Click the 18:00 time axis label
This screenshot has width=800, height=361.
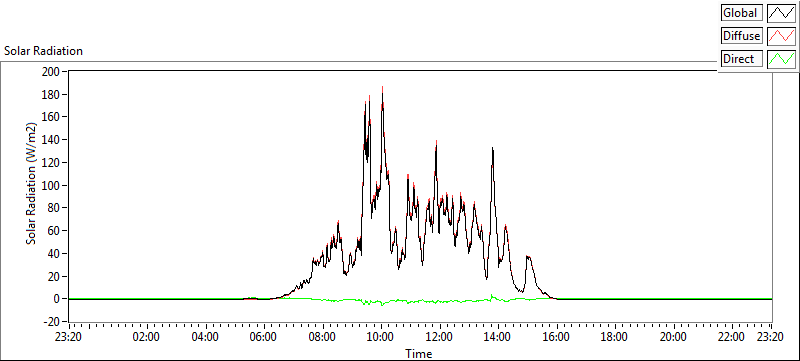click(x=615, y=337)
